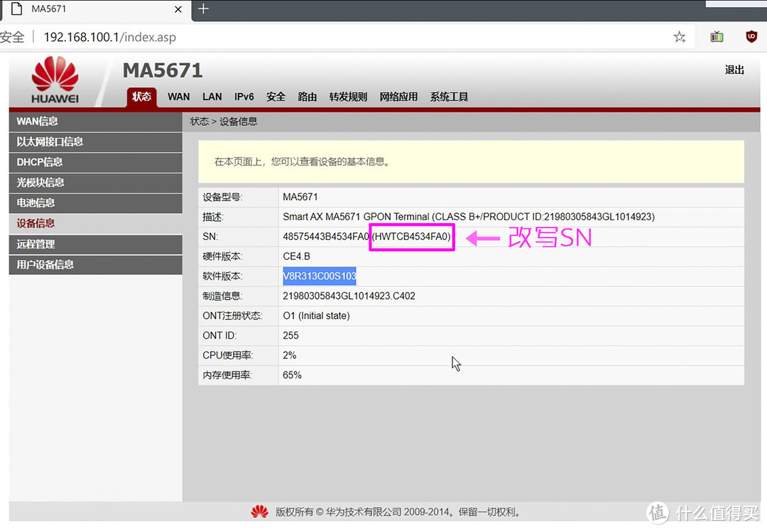Click the copyright footer text

tap(398, 512)
